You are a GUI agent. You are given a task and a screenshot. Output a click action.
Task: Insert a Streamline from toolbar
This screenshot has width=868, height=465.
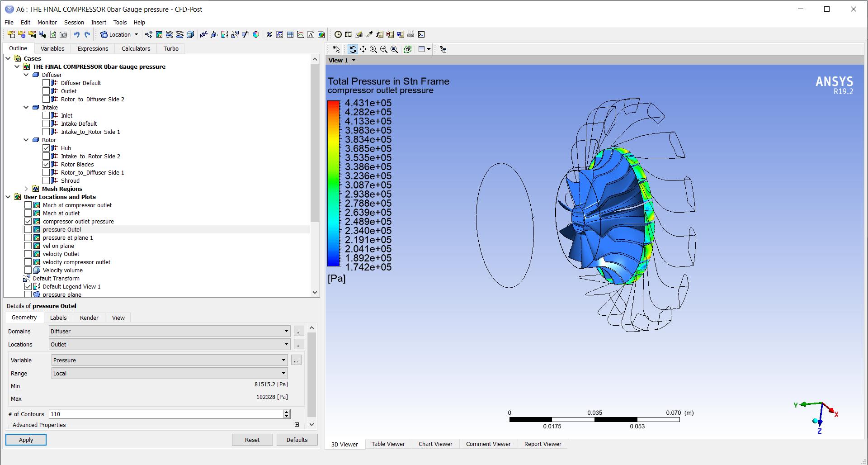[170, 34]
